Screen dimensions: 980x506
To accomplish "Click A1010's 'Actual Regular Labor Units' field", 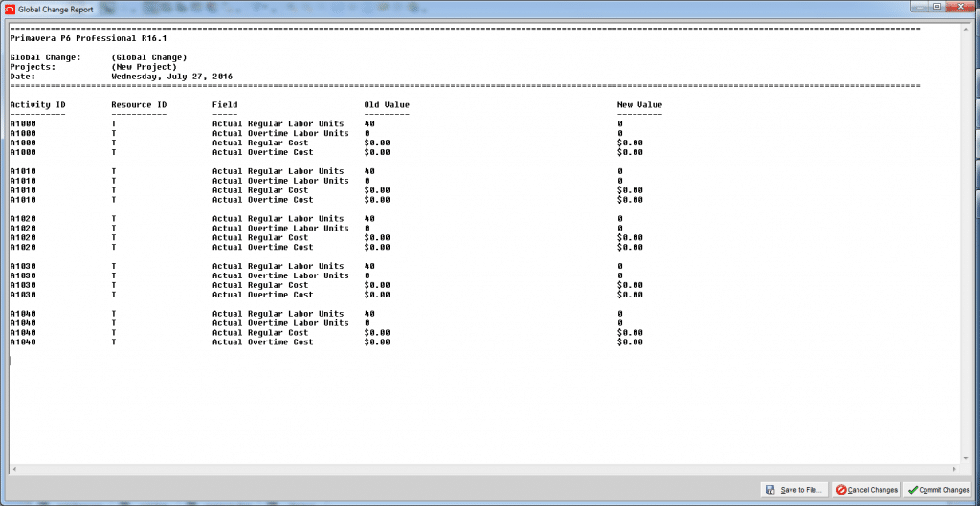I will (278, 171).
